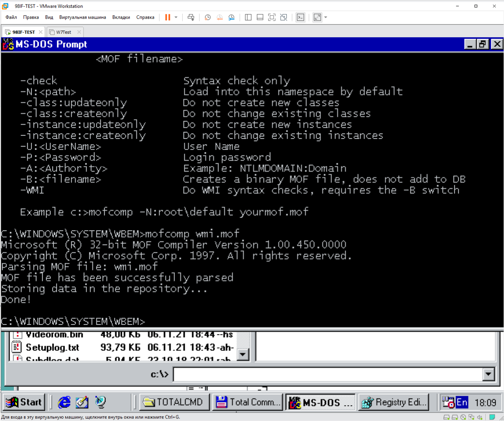Open the Total Commander command line history dropdown
The image size is (504, 421).
point(488,374)
